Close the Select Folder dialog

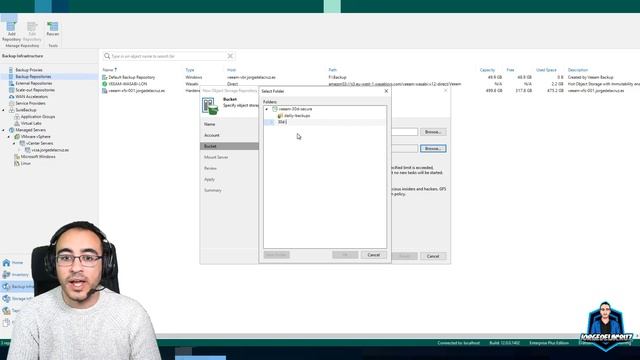pyautogui.click(x=386, y=91)
